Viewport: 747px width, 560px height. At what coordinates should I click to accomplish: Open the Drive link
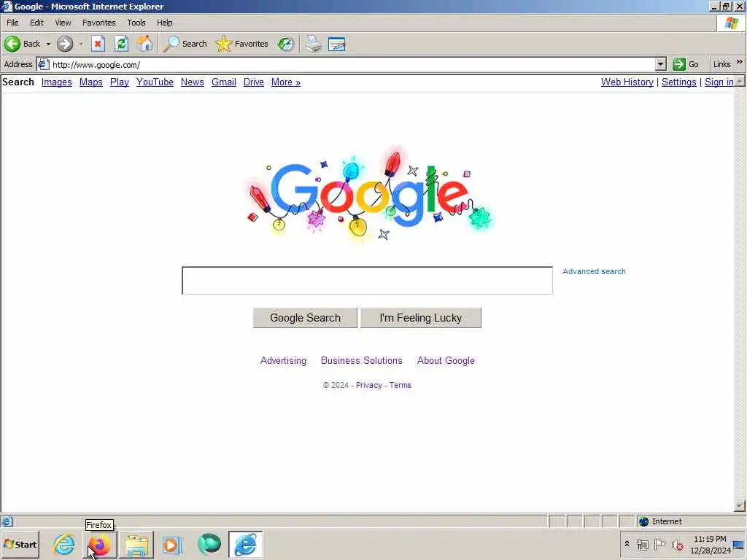(x=254, y=82)
